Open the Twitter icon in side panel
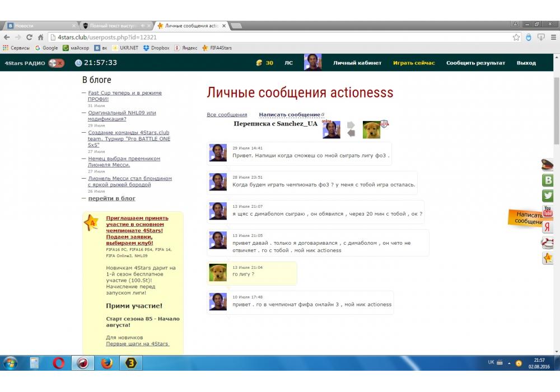The image size is (560, 392). click(548, 196)
